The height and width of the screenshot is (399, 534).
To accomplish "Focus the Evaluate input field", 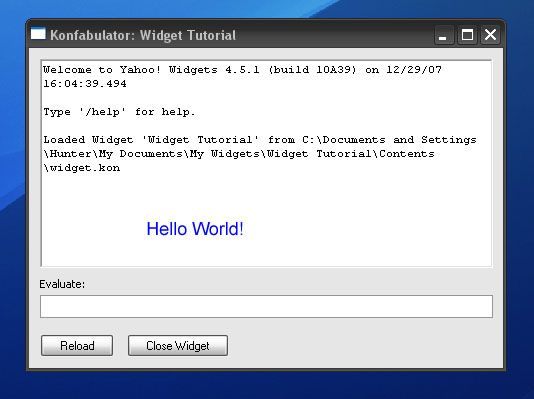I will click(266, 306).
